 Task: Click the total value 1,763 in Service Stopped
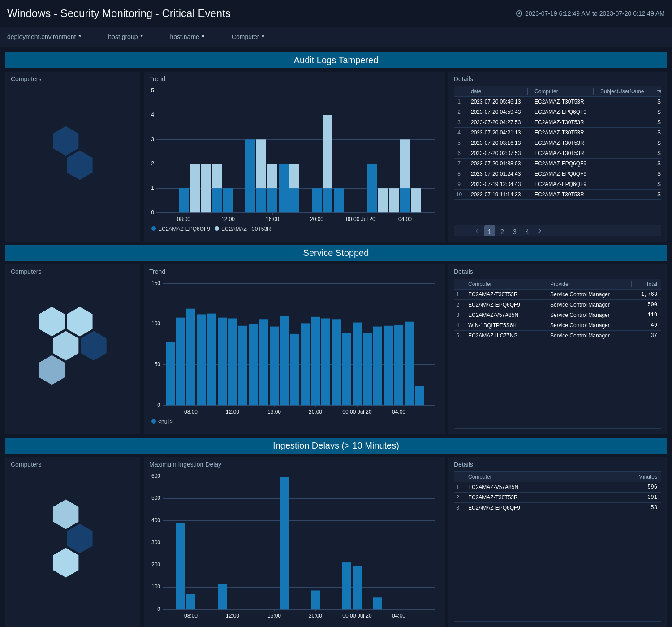point(649,294)
